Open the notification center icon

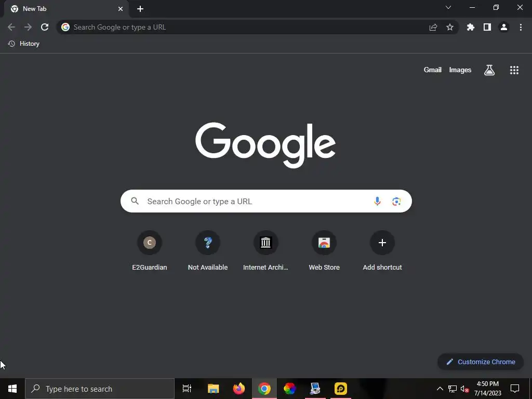tap(515, 389)
